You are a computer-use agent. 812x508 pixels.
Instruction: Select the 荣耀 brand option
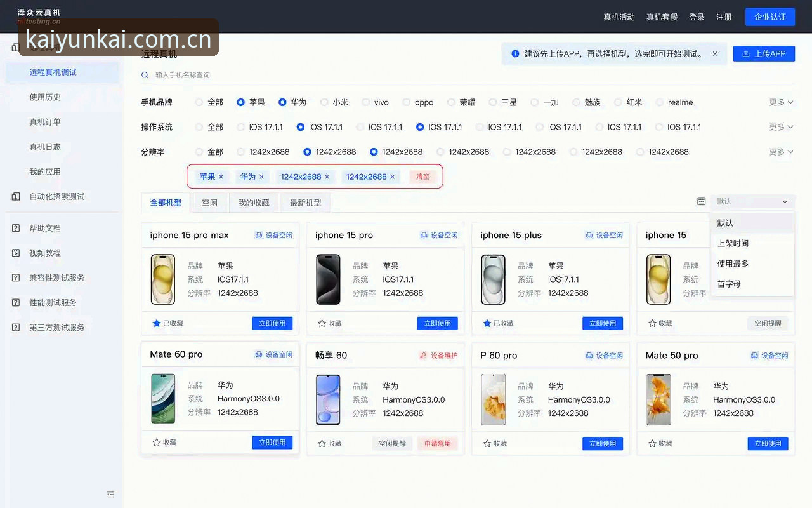(x=451, y=102)
